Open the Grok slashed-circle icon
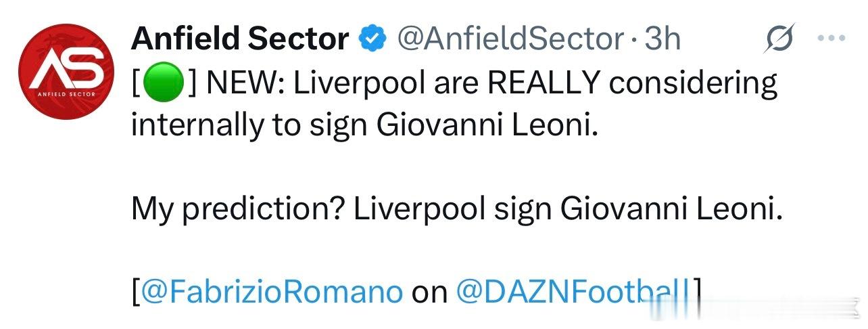Screen dimensions: 868x329 pos(779,41)
